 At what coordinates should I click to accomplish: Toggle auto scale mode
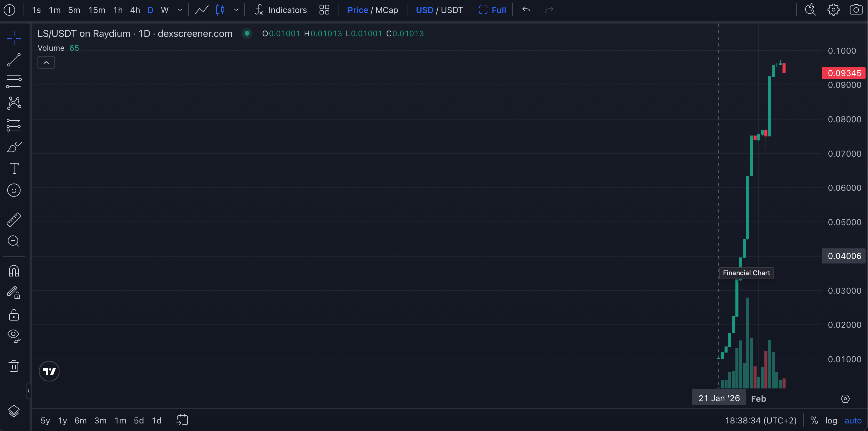(x=853, y=420)
